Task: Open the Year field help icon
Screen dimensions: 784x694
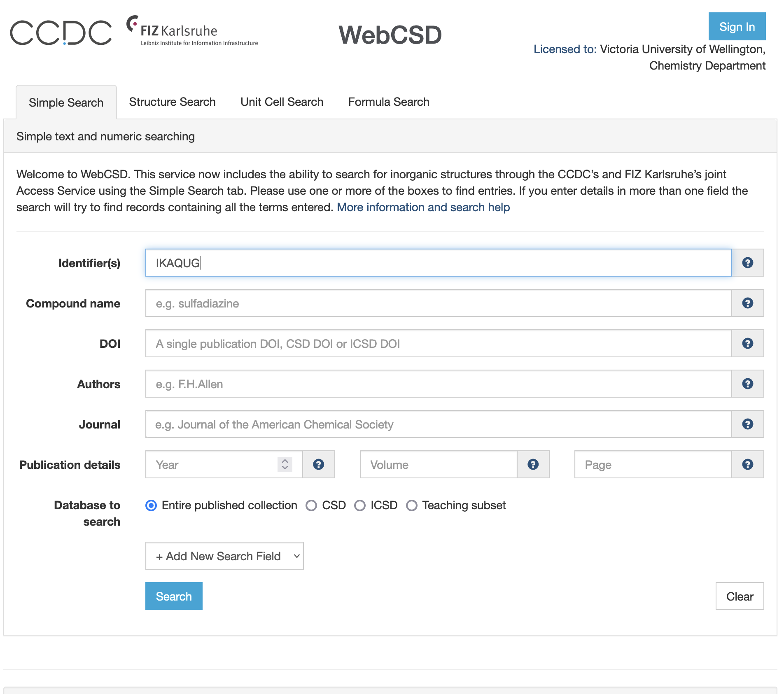Action: (318, 464)
